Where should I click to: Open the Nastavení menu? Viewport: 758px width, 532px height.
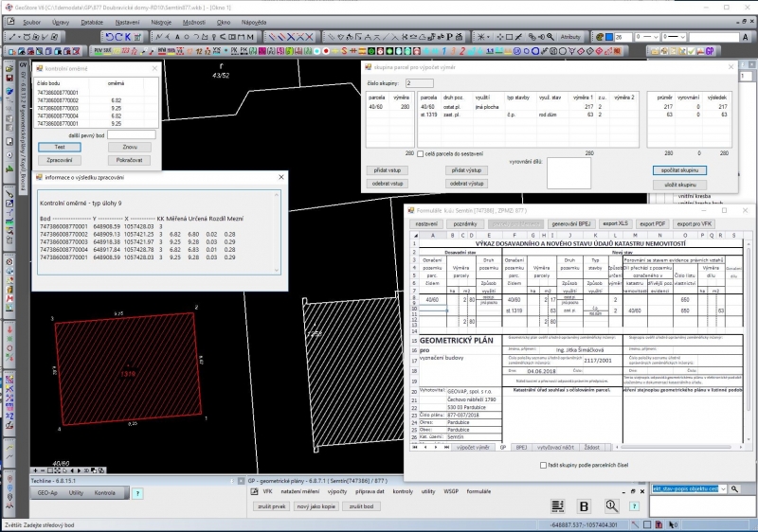click(127, 22)
